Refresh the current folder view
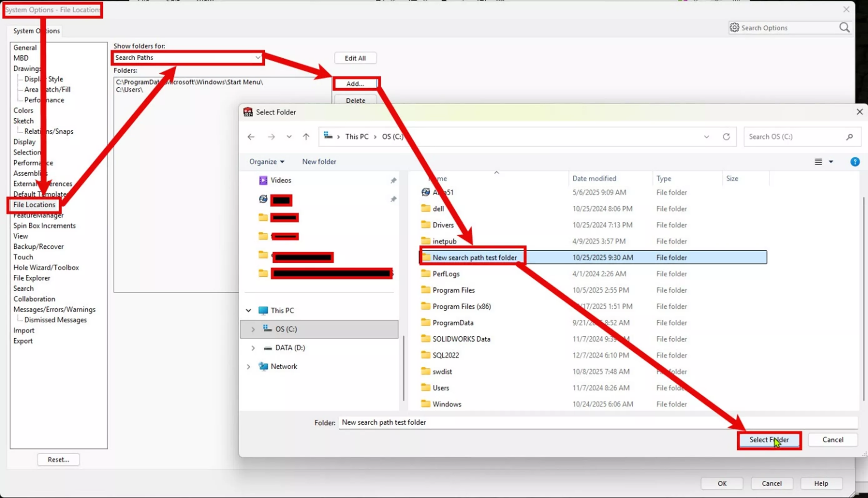The width and height of the screenshot is (868, 498). pyautogui.click(x=726, y=136)
